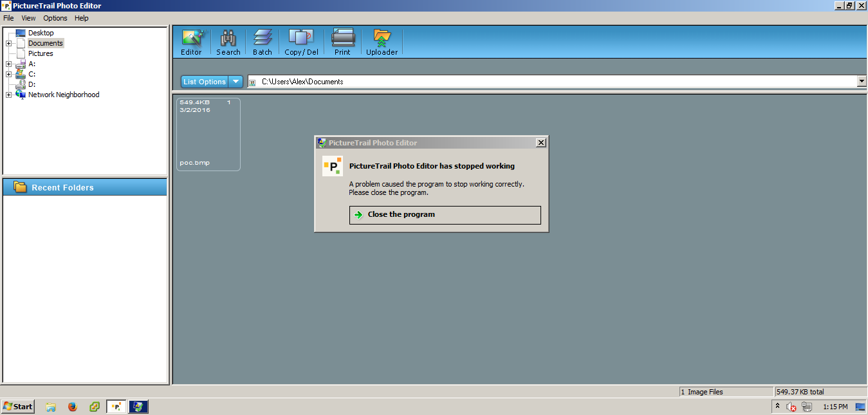Expand the Documents tree node

[x=9, y=43]
